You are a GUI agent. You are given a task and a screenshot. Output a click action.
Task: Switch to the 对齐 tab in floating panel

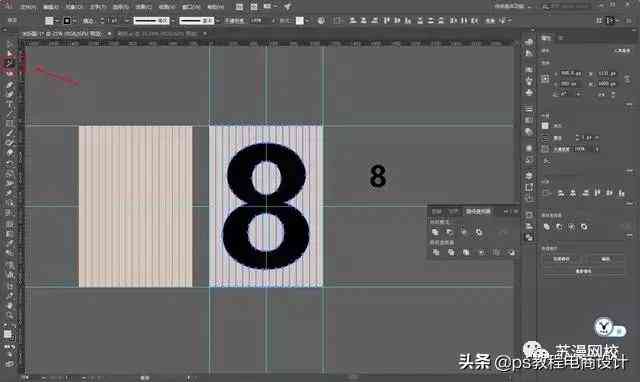pyautogui.click(x=453, y=211)
